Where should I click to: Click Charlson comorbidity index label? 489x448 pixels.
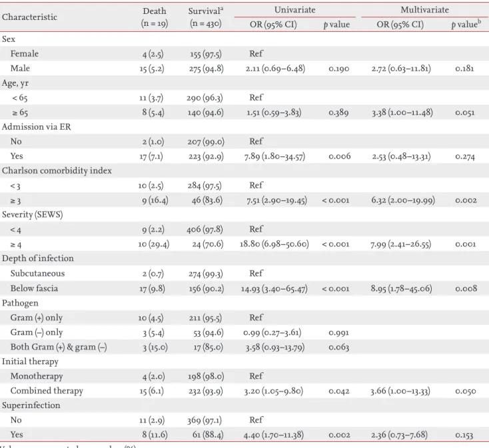pyautogui.click(x=57, y=170)
